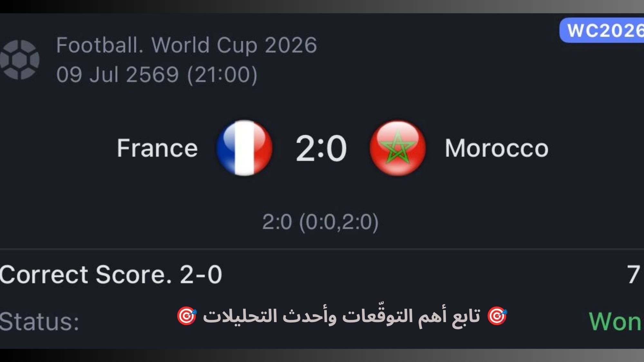Click the 2:0 main score
This screenshot has width=644, height=362.
click(321, 148)
